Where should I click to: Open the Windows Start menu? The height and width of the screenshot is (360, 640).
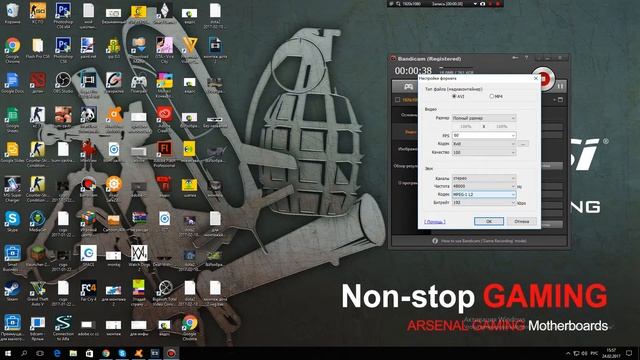click(8, 353)
